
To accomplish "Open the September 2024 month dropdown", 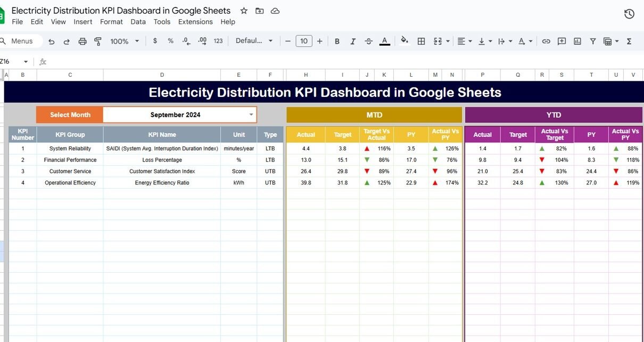I will tap(251, 115).
